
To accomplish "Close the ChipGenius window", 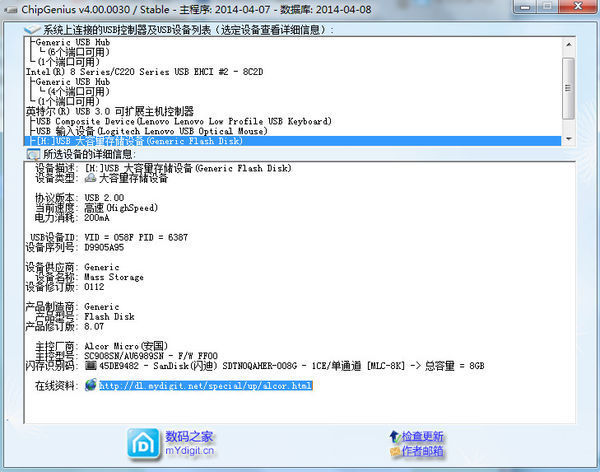I will click(x=578, y=7).
